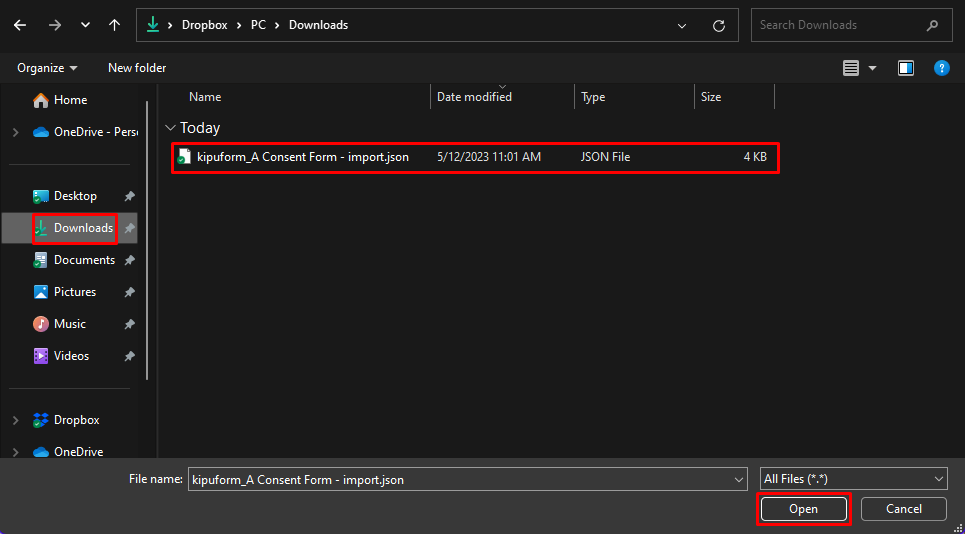The width and height of the screenshot is (965, 534).
Task: Click the view layout icon
Action: pyautogui.click(x=851, y=68)
